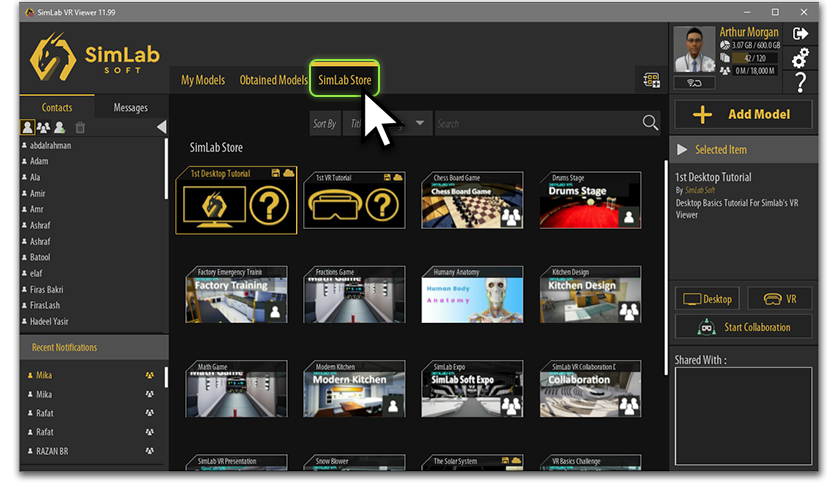Show group contacts filter icon
The width and height of the screenshot is (838, 492).
[x=43, y=127]
